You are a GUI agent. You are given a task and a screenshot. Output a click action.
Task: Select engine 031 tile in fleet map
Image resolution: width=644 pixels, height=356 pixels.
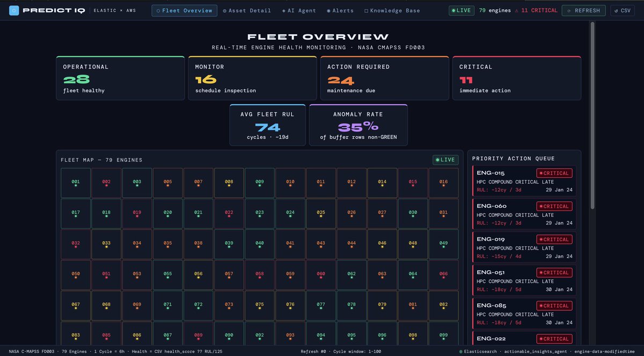pyautogui.click(x=443, y=214)
